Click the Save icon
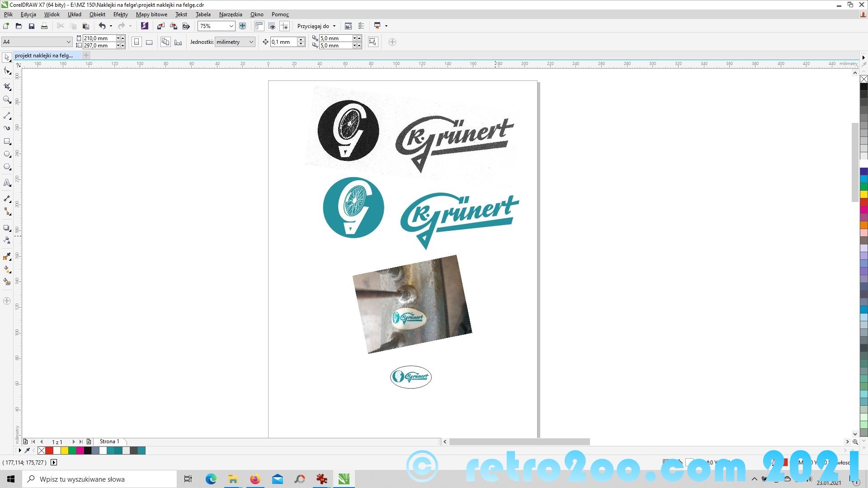Screen dimensions: 868x488 point(32,26)
